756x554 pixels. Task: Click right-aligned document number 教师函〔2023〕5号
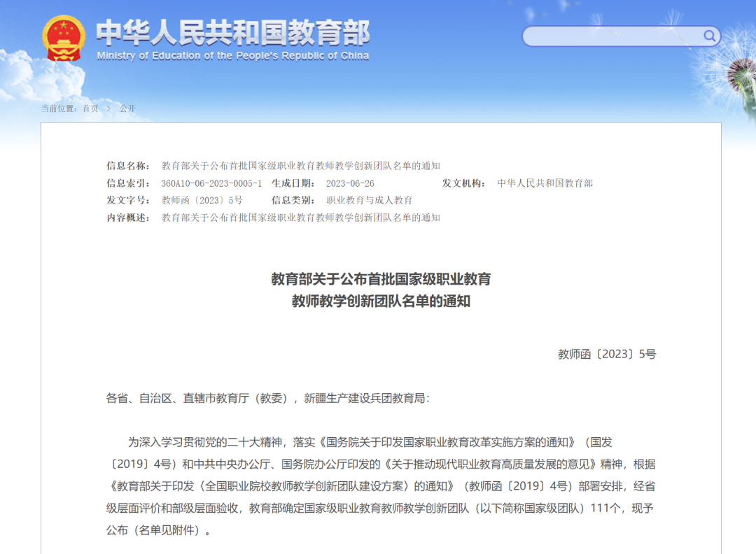606,354
